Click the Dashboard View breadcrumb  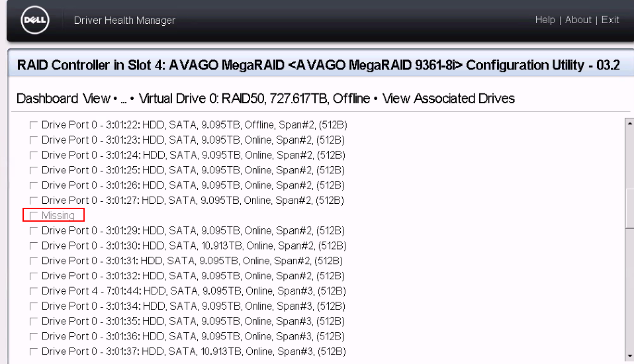click(x=63, y=99)
